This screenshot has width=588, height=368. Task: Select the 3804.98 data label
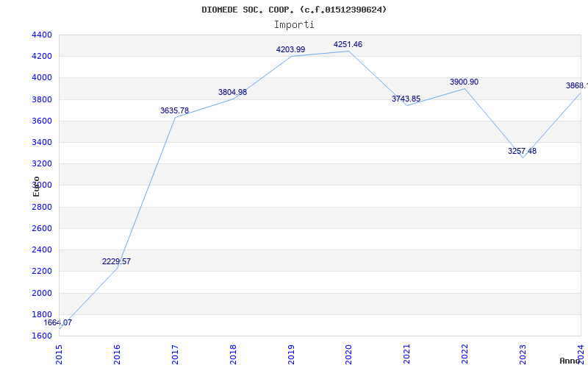click(232, 93)
